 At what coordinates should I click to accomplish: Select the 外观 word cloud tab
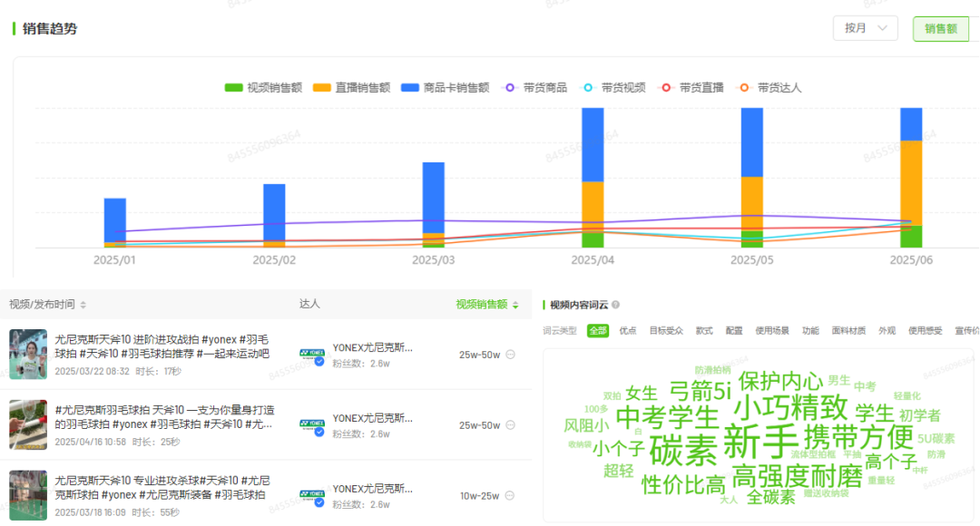pos(887,330)
